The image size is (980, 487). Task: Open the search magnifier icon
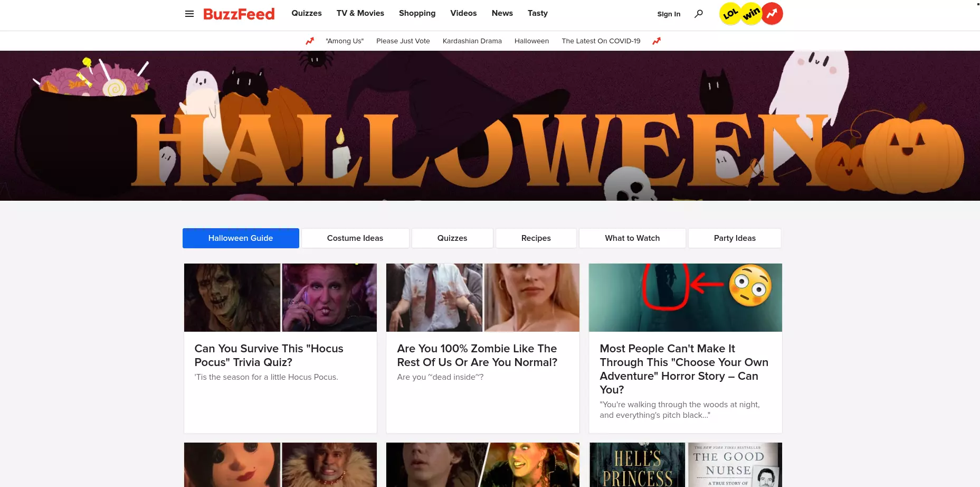[x=699, y=14]
